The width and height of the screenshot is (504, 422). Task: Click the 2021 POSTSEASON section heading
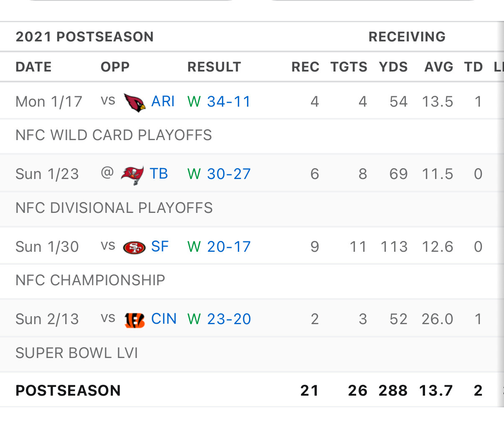coord(85,37)
